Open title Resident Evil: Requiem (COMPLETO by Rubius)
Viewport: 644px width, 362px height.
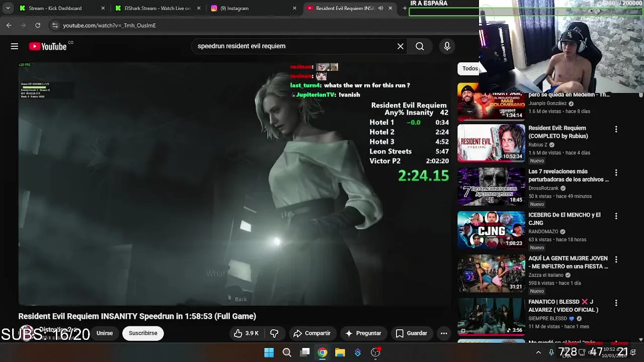click(558, 132)
